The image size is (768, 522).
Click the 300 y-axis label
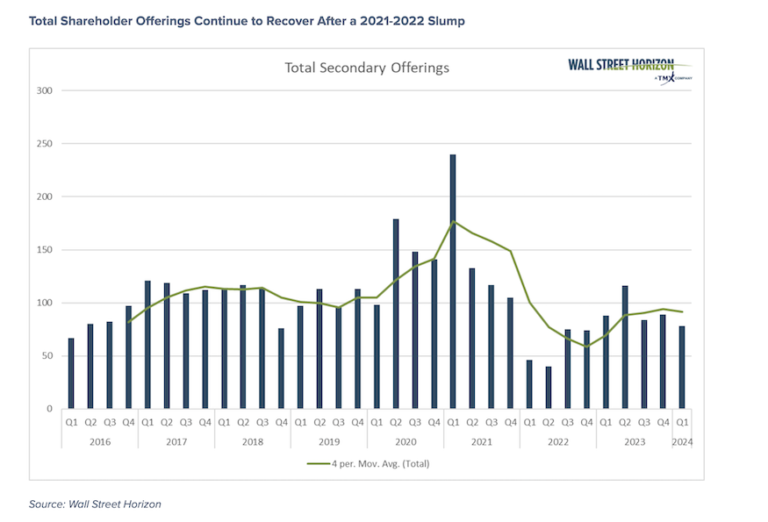[45, 91]
